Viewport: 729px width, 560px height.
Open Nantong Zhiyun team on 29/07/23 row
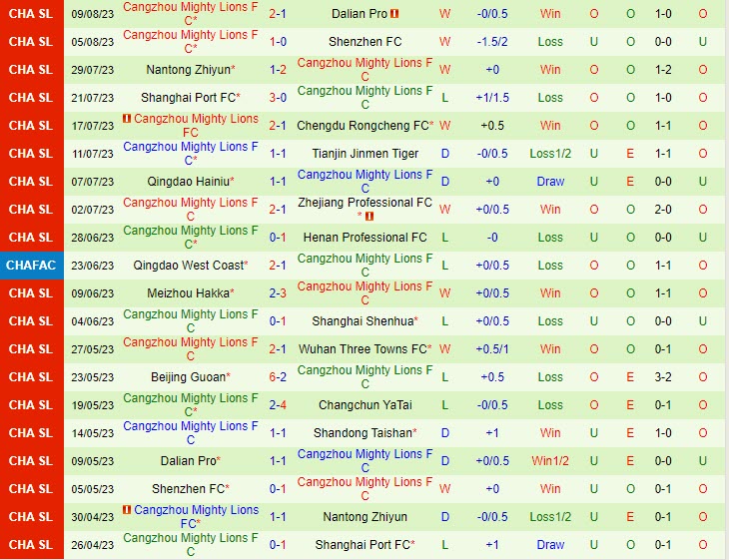point(191,70)
